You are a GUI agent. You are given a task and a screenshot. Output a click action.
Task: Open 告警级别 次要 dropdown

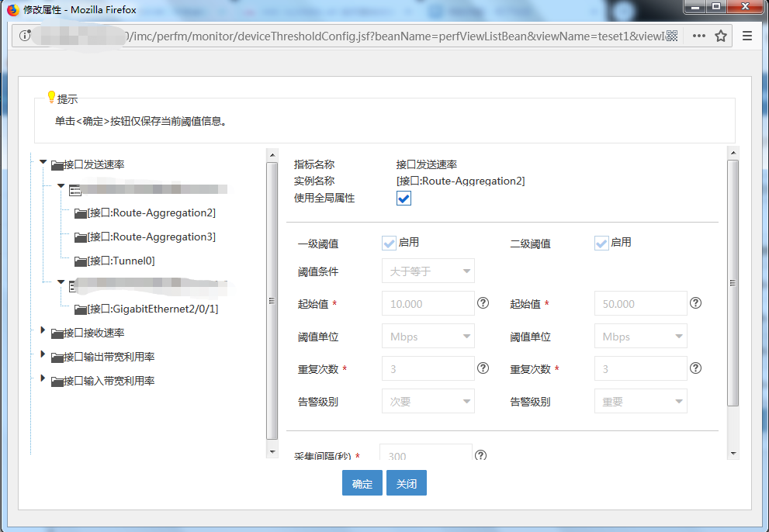coord(428,401)
